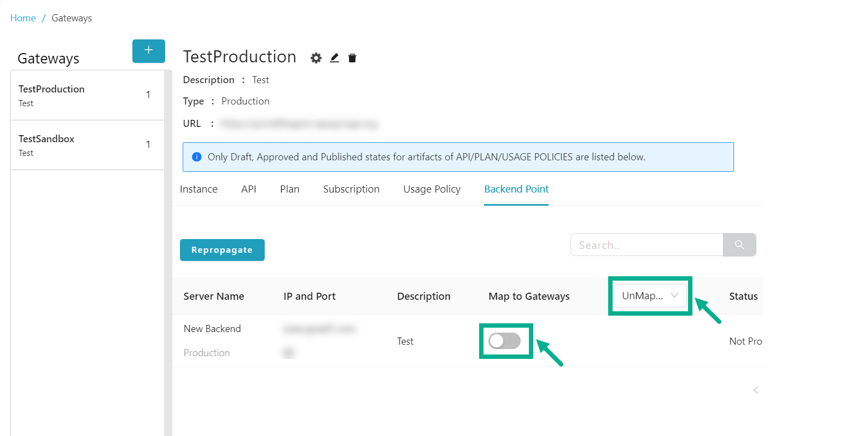Image resolution: width=868 pixels, height=436 pixels.
Task: Select the Usage Policy tab
Action: [x=432, y=189]
